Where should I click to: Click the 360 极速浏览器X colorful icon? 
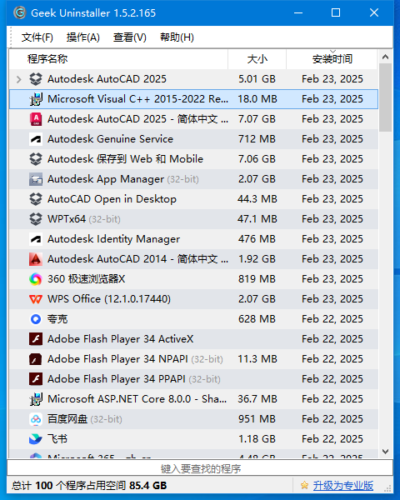click(36, 279)
